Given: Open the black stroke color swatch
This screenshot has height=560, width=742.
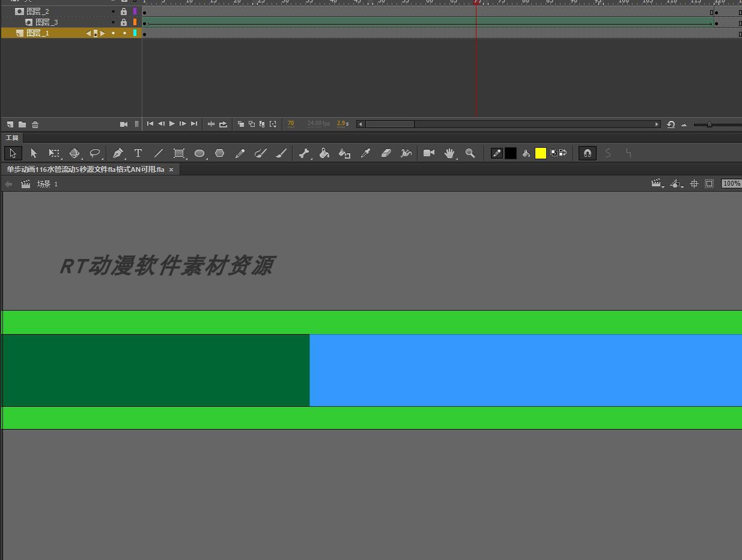Looking at the screenshot, I should point(511,153).
